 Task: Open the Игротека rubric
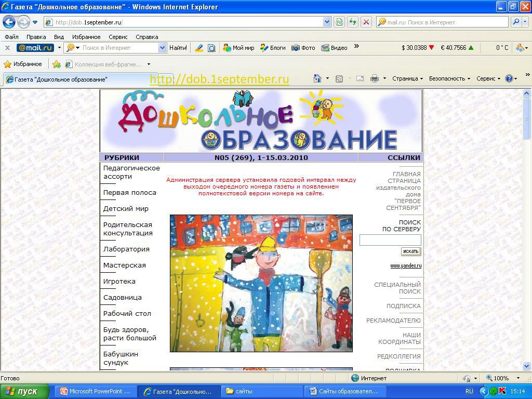tap(119, 281)
